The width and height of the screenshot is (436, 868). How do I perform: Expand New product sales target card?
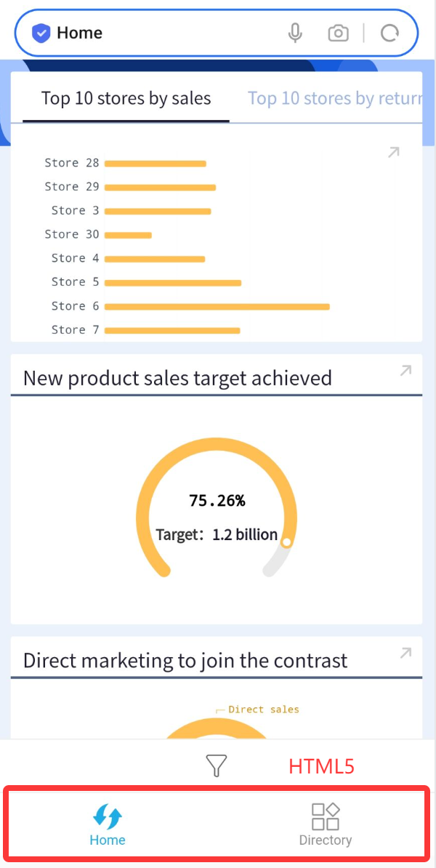tap(405, 371)
